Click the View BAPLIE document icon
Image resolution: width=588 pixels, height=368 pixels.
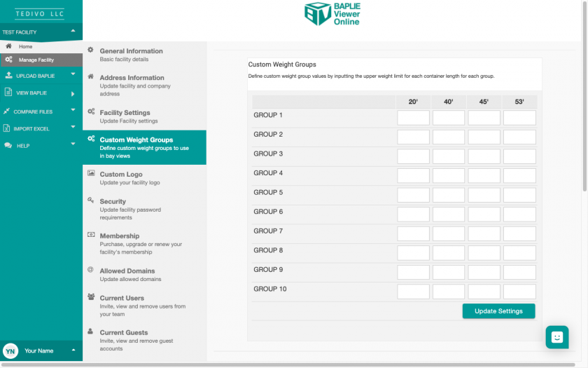[x=8, y=92]
